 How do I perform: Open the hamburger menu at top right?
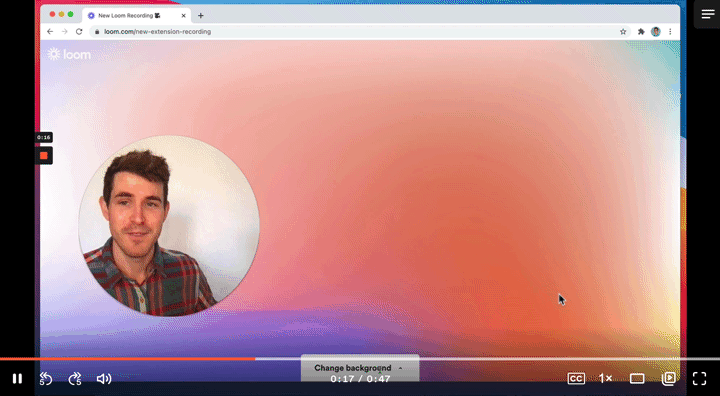[708, 14]
